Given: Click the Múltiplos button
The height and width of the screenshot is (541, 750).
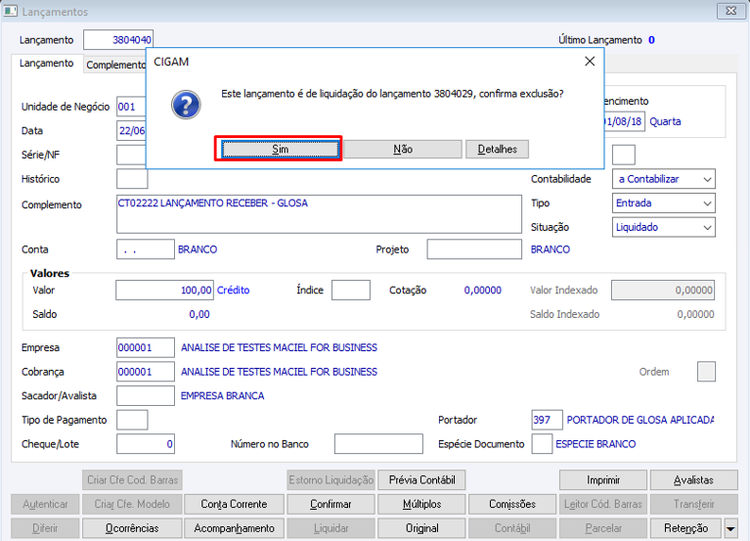Looking at the screenshot, I should click(421, 504).
